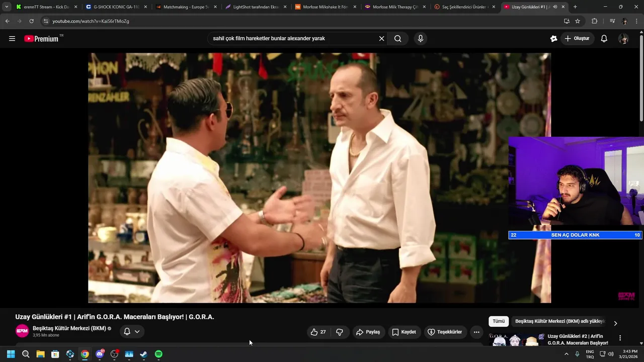Switch to the G-SHOCK ICONIC tab
644x362 pixels.
click(x=116, y=7)
